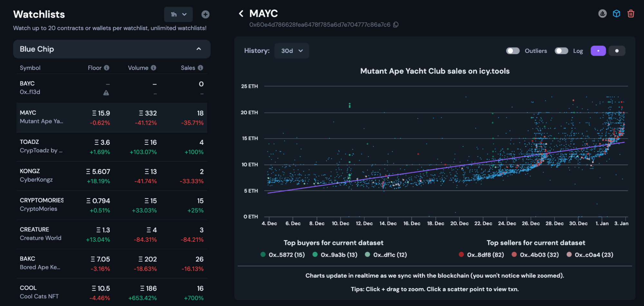Viewport: 644px width, 306px height.
Task: Click the Sales column header
Action: pos(188,68)
